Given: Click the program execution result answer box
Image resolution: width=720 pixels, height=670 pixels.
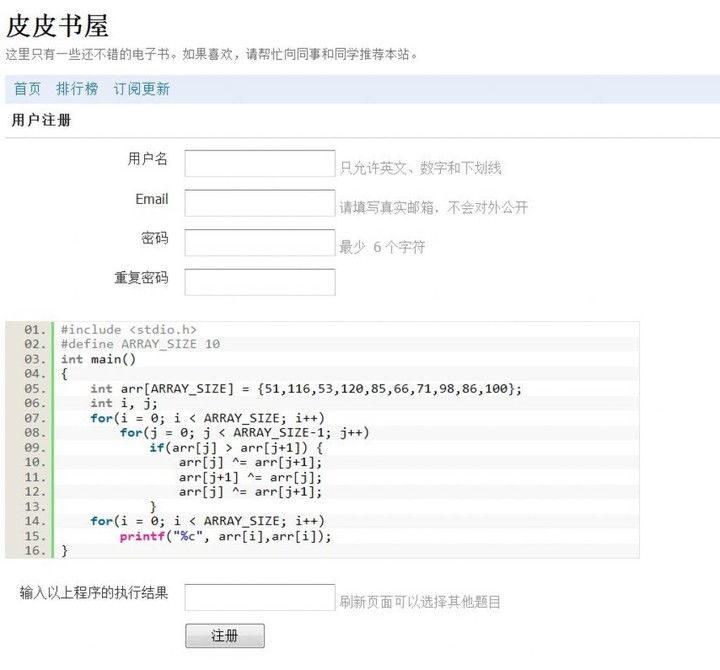Looking at the screenshot, I should [x=260, y=597].
